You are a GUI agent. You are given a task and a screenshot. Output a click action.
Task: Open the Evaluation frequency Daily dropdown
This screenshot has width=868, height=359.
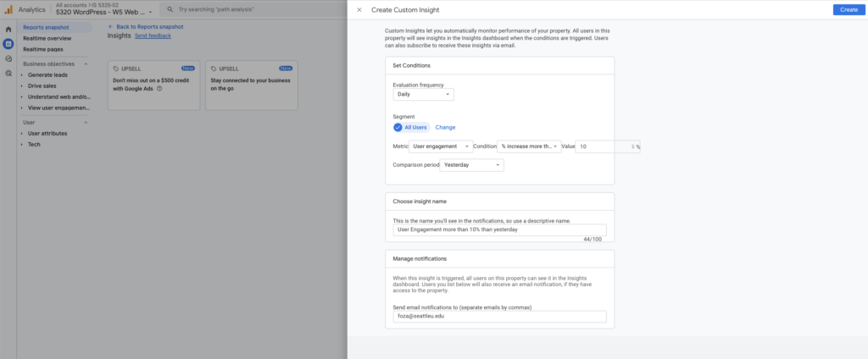(x=423, y=95)
